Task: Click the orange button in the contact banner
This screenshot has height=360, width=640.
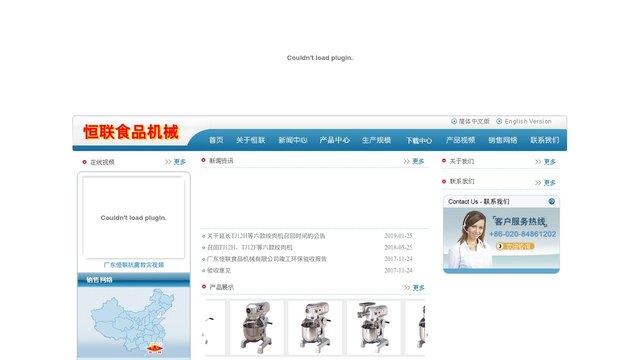Action: (x=515, y=246)
